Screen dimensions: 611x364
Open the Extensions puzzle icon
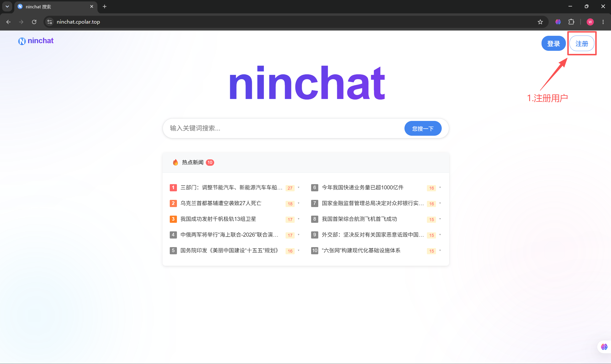571,22
